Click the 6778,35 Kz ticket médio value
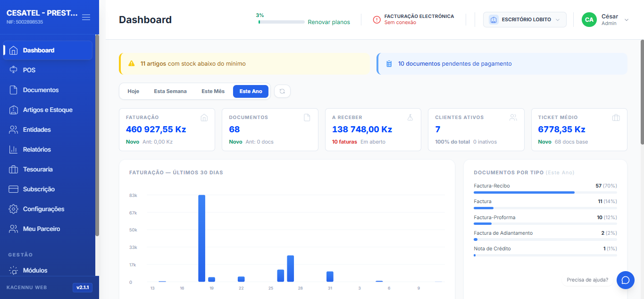This screenshot has height=299, width=644. click(x=562, y=129)
